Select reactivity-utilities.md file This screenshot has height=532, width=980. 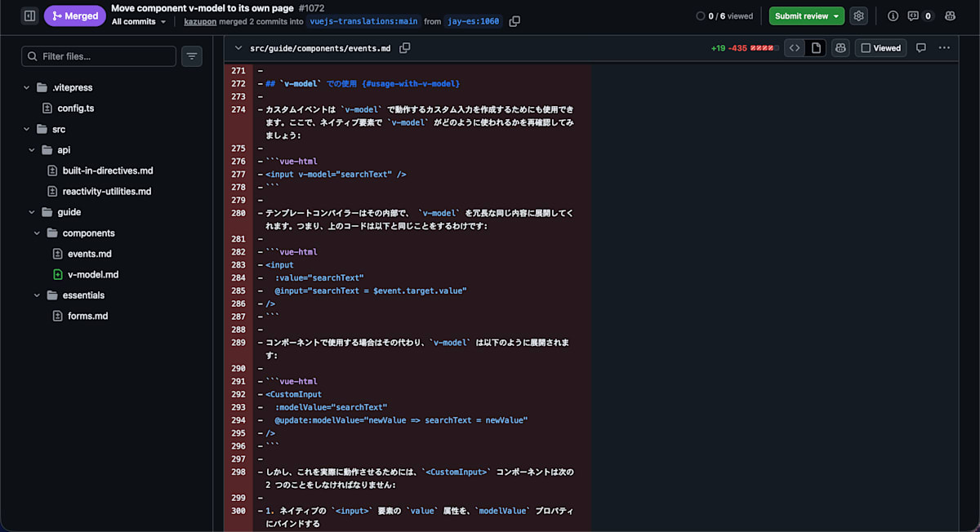(106, 192)
